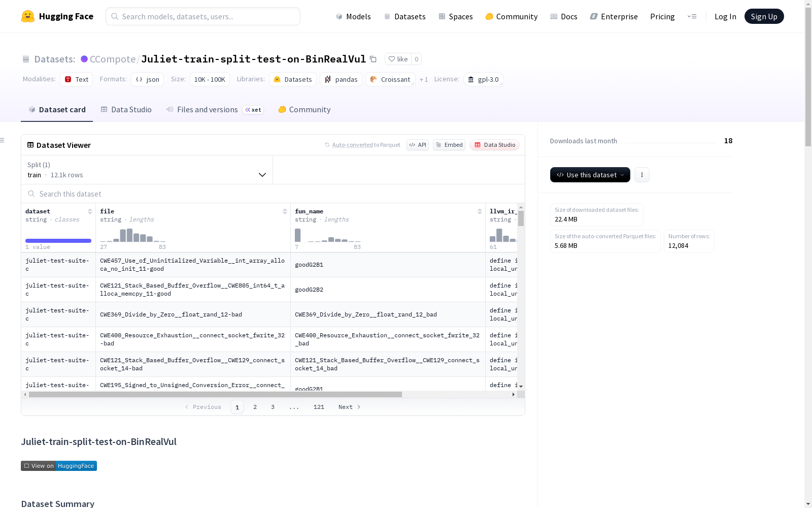Viewport: 812px width, 508px height.
Task: Click the 10K - 100K size tag
Action: point(210,79)
